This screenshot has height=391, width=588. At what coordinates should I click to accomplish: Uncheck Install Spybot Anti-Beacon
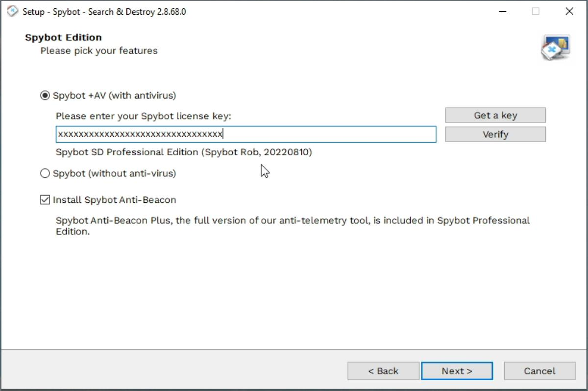coord(45,199)
